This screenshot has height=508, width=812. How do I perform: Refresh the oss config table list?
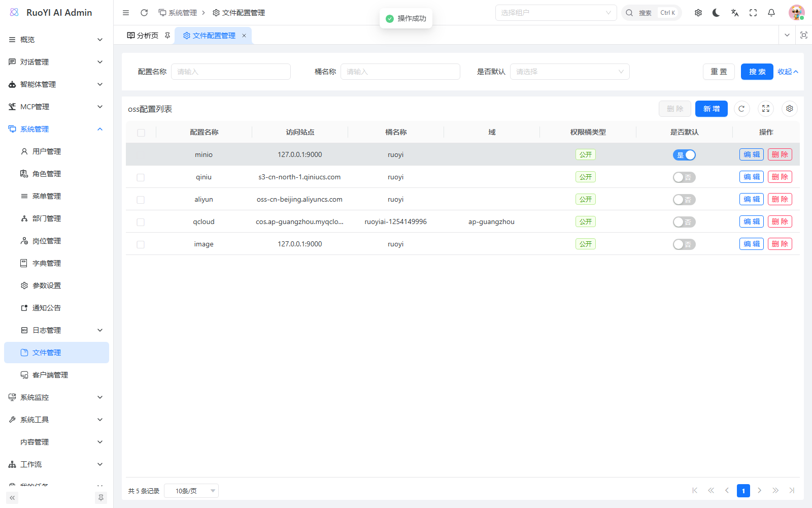[741, 109]
